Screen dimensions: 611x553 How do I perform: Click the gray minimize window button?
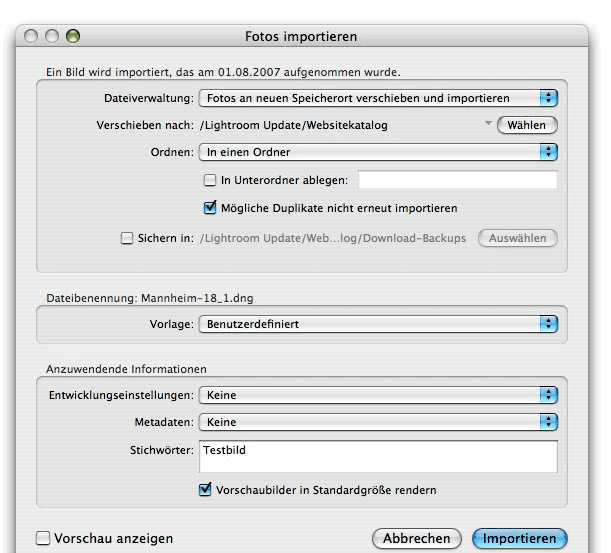52,36
